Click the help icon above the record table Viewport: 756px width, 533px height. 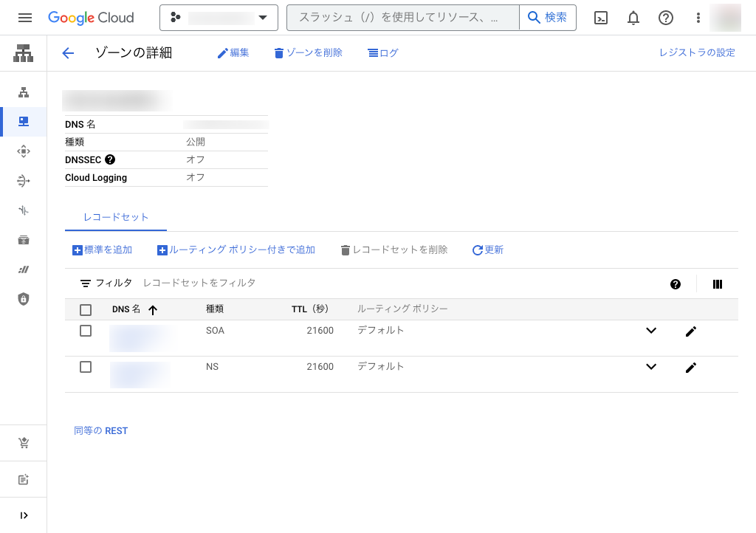(x=676, y=283)
